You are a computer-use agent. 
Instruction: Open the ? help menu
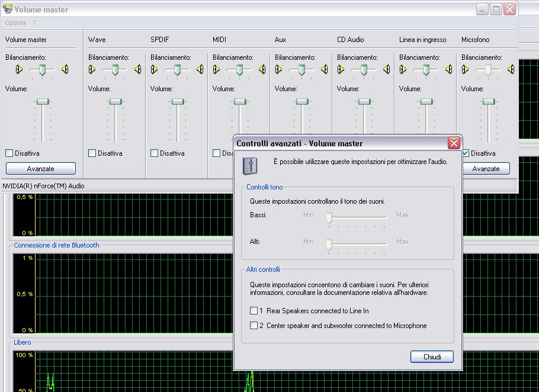(34, 23)
